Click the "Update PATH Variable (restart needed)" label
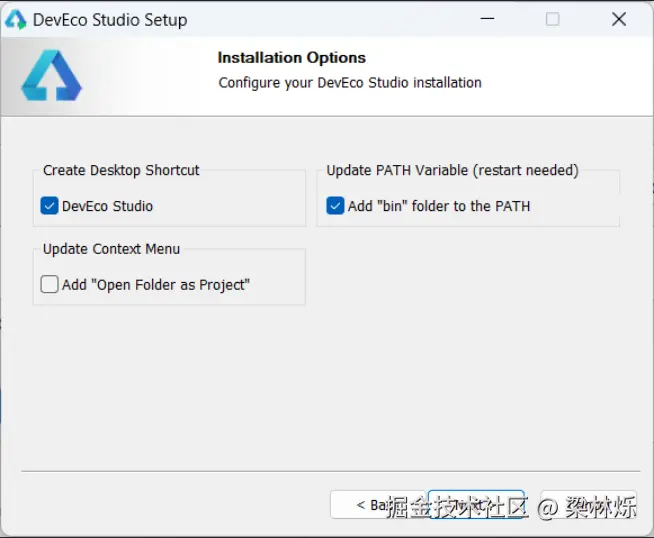Image resolution: width=654 pixels, height=538 pixels. 452,170
